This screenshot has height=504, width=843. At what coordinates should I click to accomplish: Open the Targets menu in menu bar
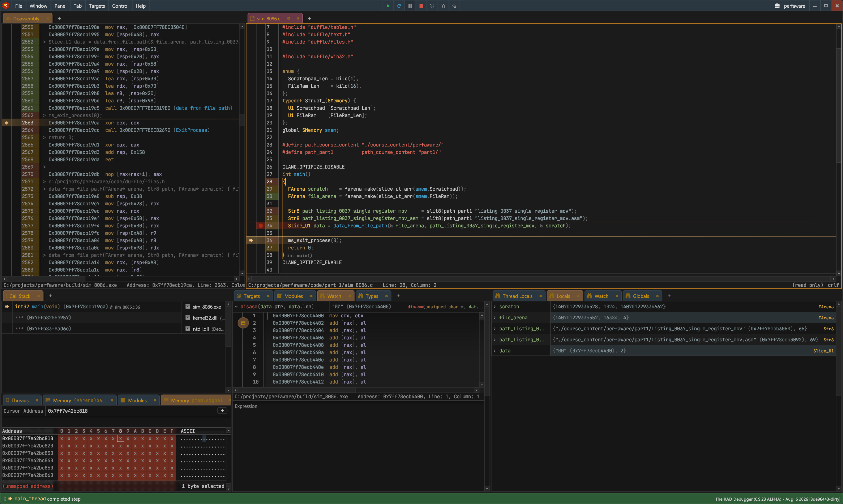97,6
